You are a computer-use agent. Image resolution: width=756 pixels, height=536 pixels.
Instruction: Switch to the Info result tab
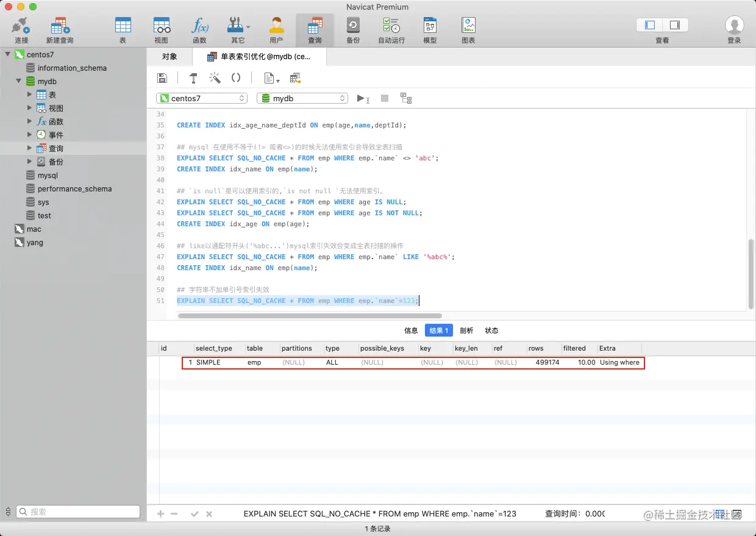tap(411, 331)
